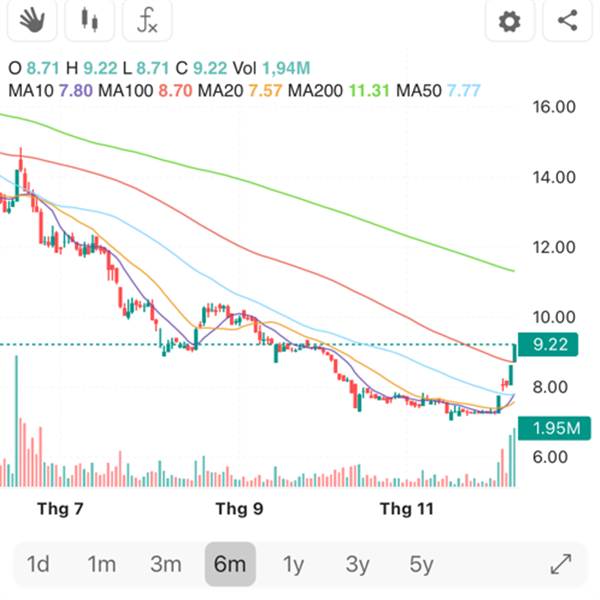Click the O 8.71 open price value
The image size is (600, 600).
[x=34, y=68]
